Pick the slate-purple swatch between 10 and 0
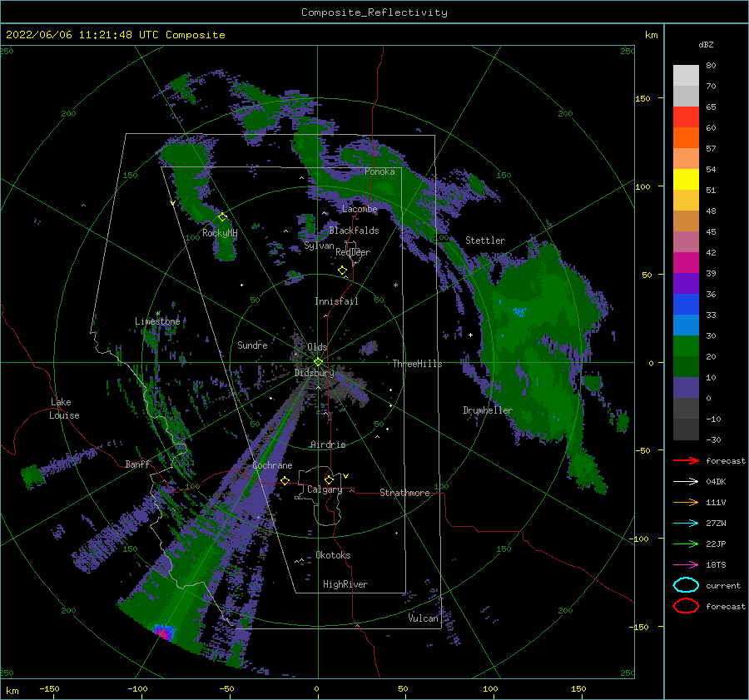 pyautogui.click(x=686, y=388)
